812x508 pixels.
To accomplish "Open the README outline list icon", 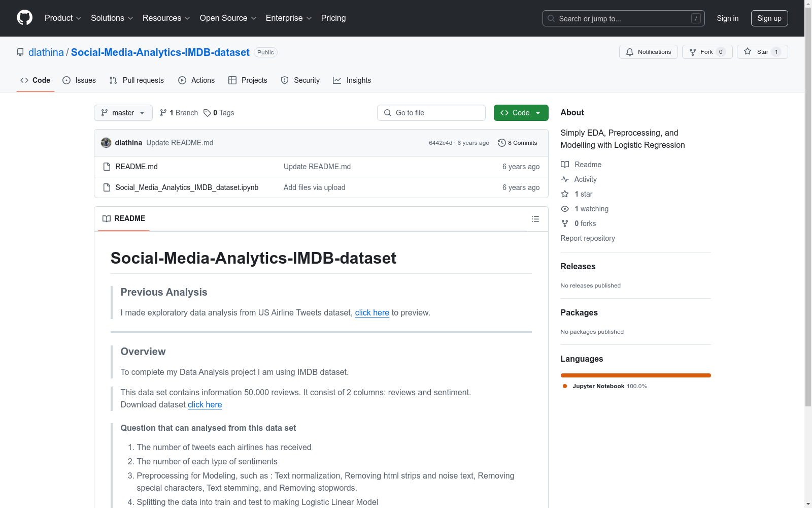I will (x=535, y=219).
